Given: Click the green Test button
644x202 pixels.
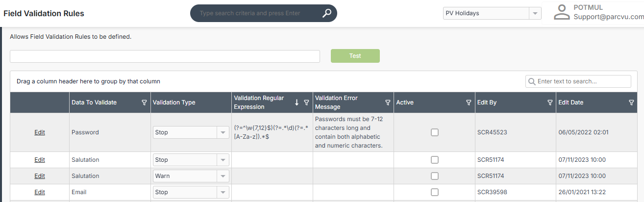Looking at the screenshot, I should (355, 56).
